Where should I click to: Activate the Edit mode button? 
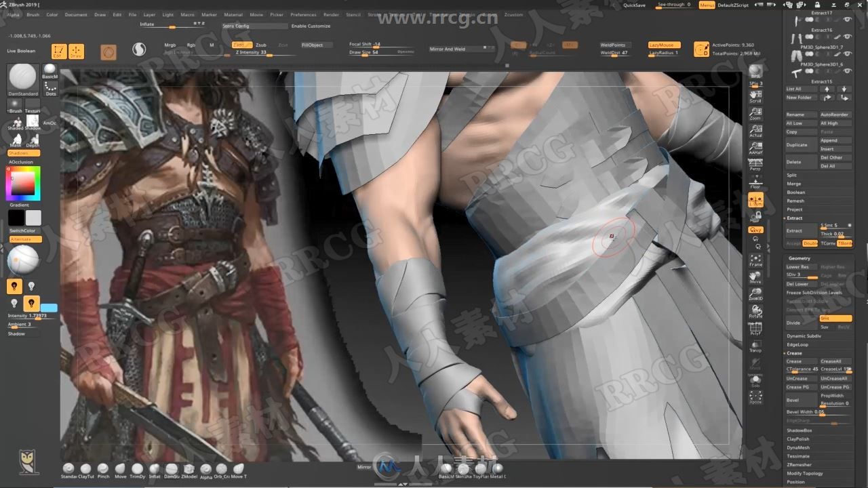tap(60, 52)
